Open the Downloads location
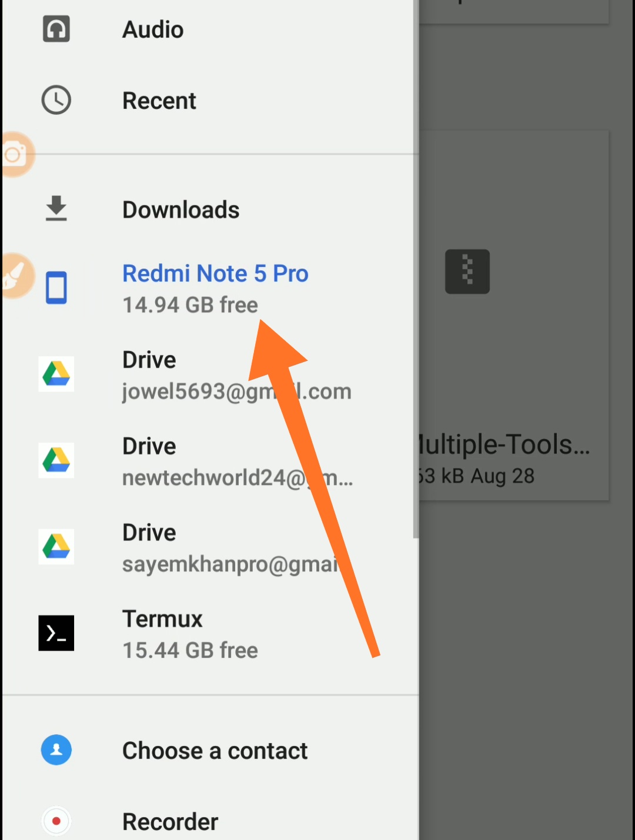 (x=210, y=210)
